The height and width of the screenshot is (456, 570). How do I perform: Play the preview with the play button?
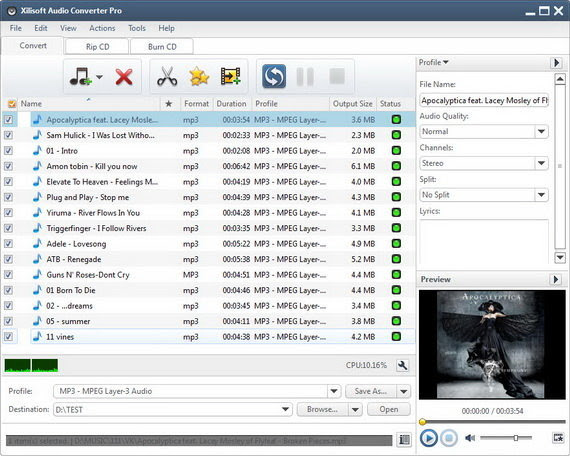429,438
